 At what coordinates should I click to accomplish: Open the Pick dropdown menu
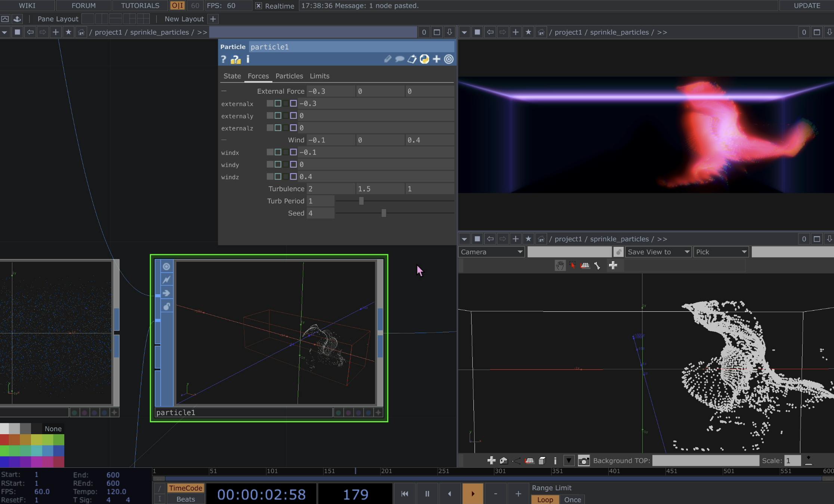[720, 252]
